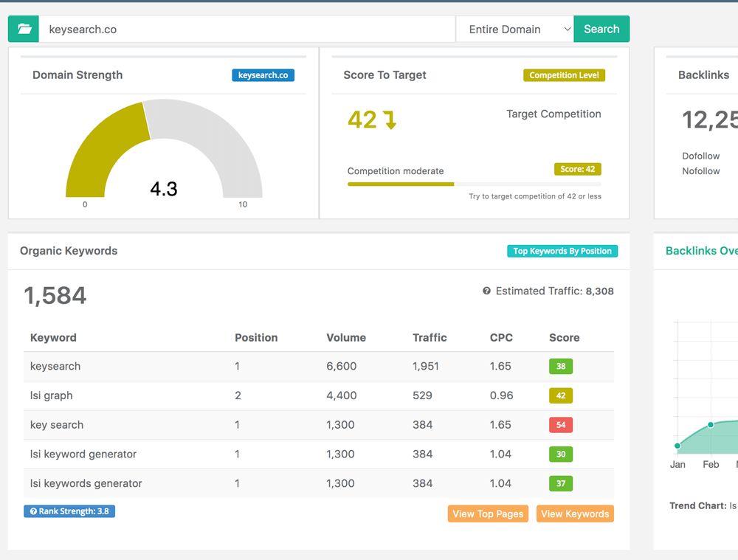
Task: Click the Score To Target heading
Action: tap(384, 75)
